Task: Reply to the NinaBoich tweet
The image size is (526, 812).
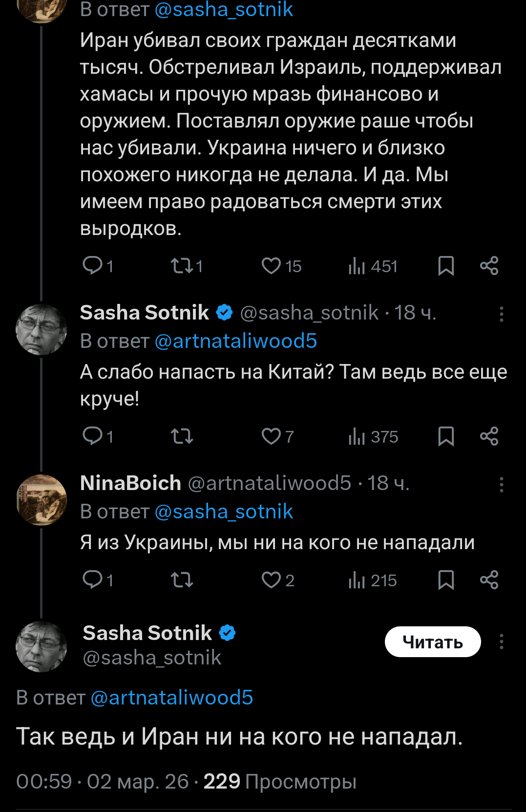Action: click(x=92, y=580)
